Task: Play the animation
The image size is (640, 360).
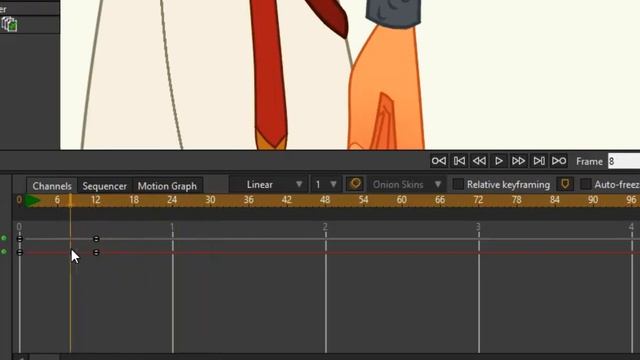Action: tap(499, 161)
